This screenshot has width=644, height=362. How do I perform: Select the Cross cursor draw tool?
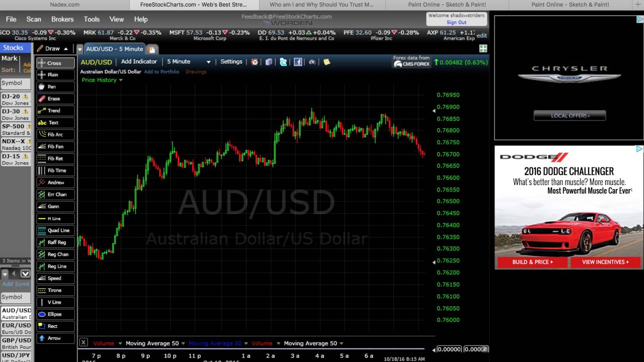click(55, 63)
